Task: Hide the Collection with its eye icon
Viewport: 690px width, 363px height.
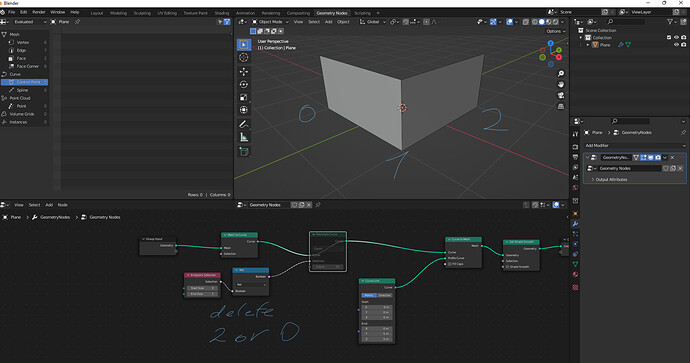Action: (676, 38)
